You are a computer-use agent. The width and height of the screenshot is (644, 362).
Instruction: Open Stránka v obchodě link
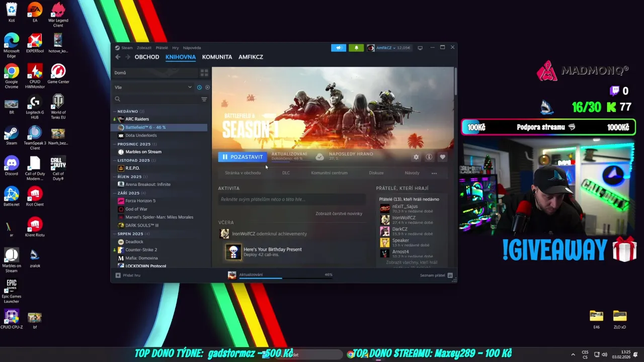pos(243,173)
